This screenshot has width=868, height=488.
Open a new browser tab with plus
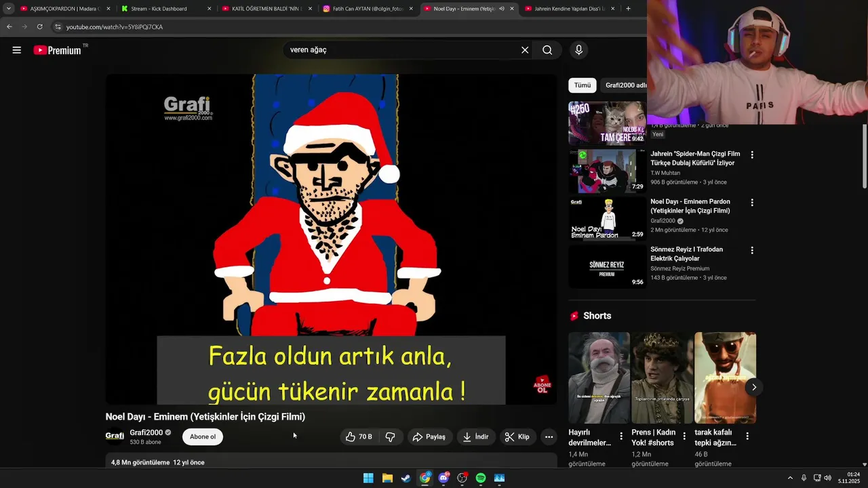628,9
